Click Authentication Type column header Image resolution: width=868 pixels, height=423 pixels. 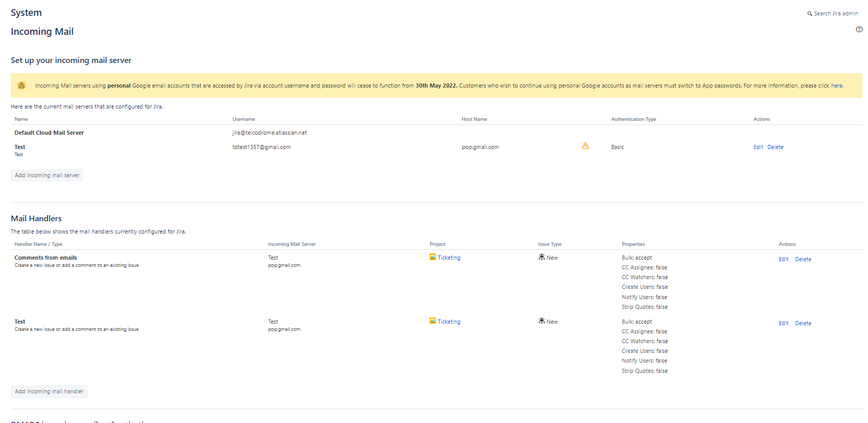coord(634,119)
